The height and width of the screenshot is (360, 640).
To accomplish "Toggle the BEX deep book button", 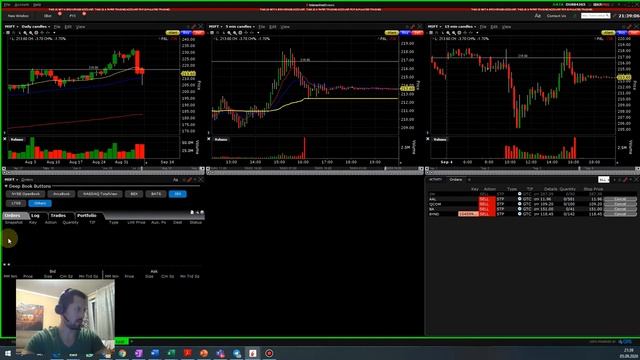I will coord(134,194).
